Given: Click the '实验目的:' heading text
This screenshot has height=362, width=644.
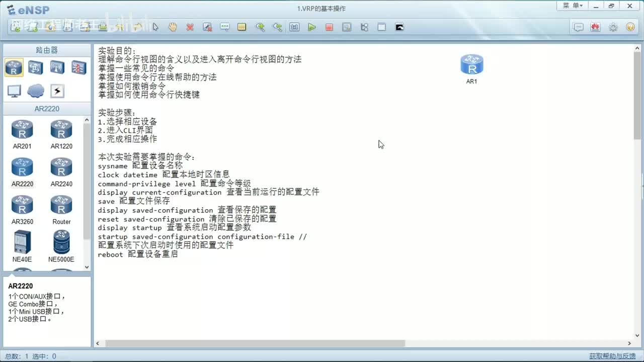Looking at the screenshot, I should coord(117,50).
